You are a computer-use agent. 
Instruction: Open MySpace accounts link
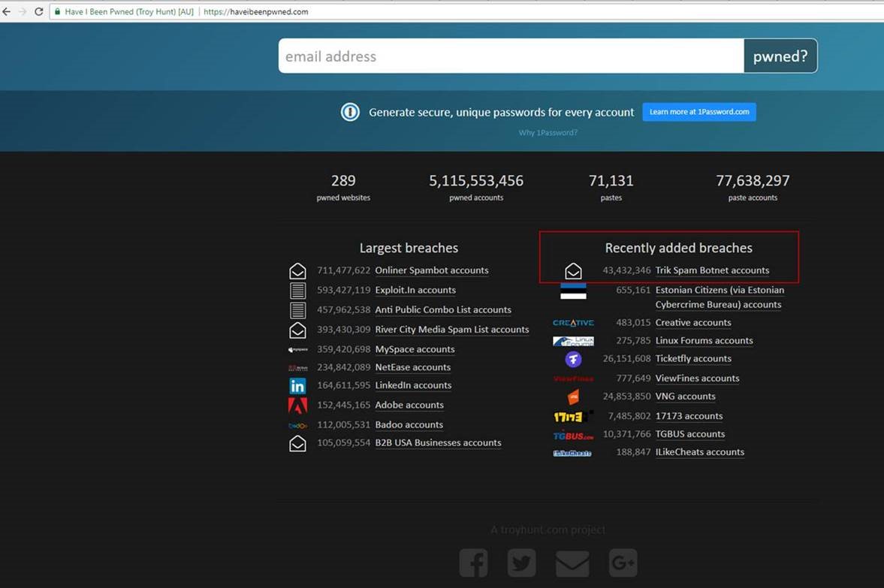click(415, 349)
